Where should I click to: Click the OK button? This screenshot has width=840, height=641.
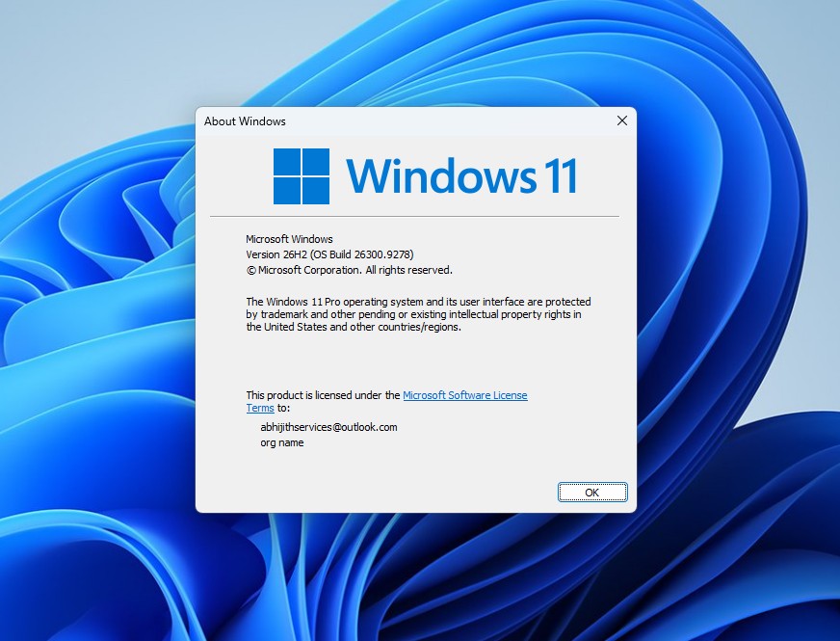[x=592, y=492]
